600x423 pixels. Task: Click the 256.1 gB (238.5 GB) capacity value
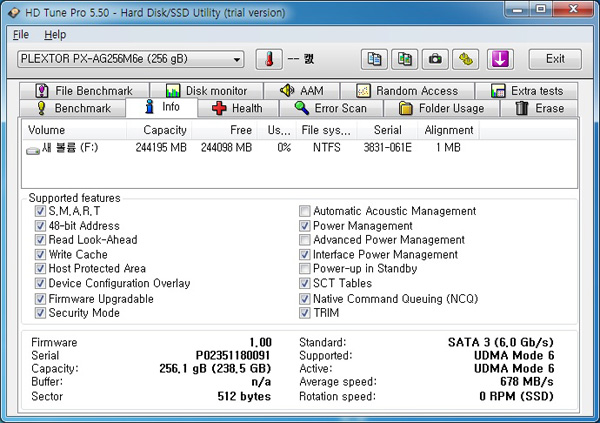coord(215,369)
